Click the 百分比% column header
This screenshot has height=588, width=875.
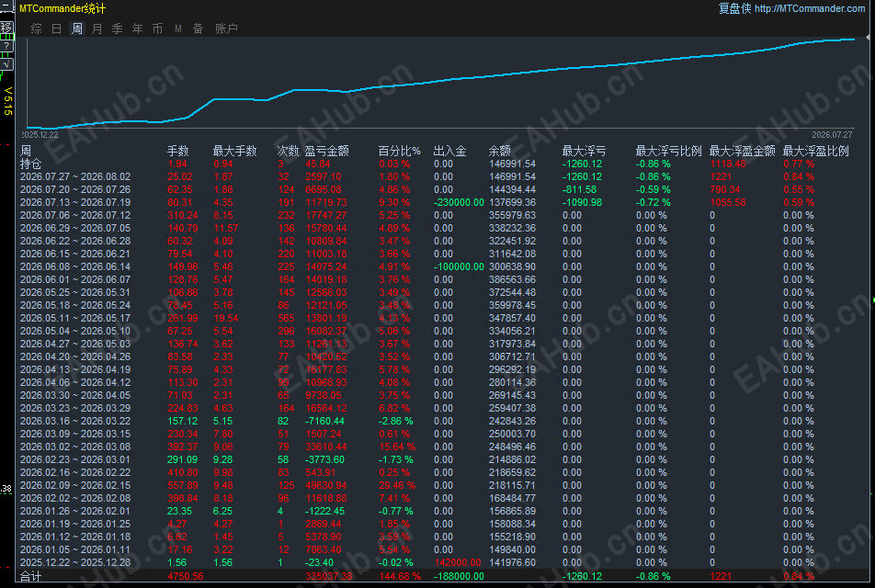tap(400, 151)
